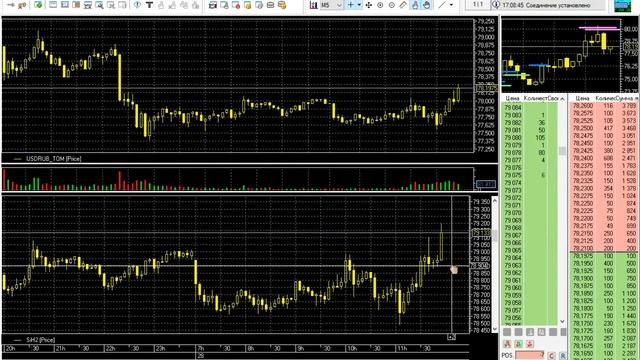Click the R button beside POS
Image resolution: width=640 pixels, height=360 pixels.
pyautogui.click(x=562, y=356)
